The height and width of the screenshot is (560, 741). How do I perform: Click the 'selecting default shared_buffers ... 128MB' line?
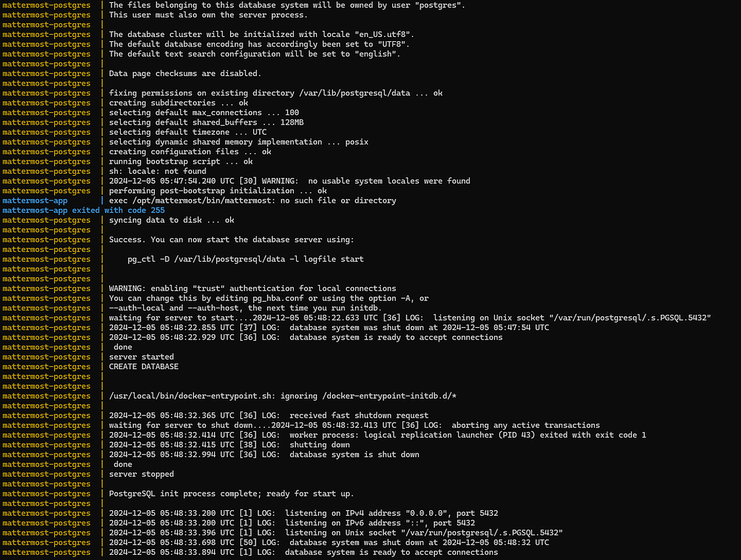click(206, 122)
